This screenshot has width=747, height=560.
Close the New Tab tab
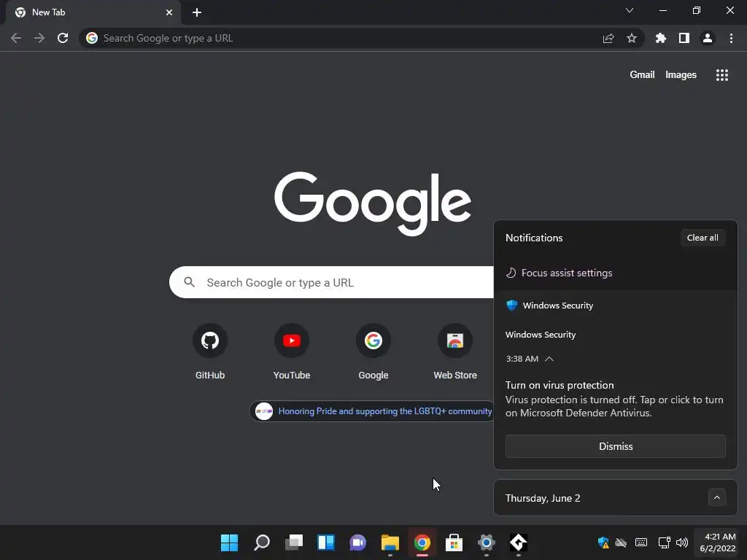click(169, 12)
